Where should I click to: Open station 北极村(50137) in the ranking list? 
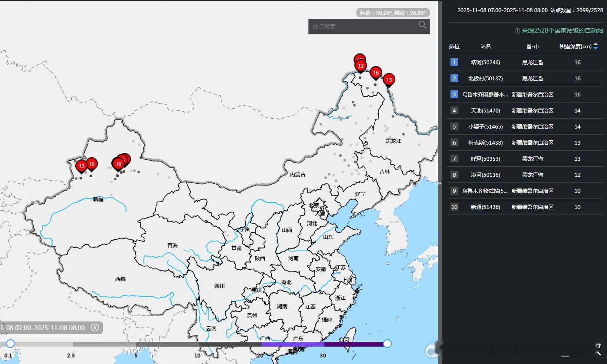(486, 79)
